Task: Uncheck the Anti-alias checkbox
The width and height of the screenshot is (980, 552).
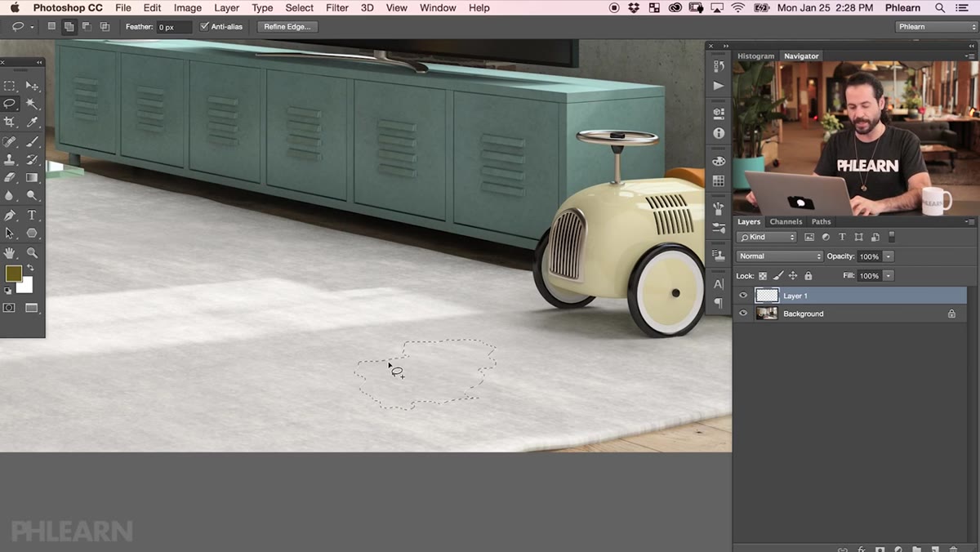Action: pyautogui.click(x=205, y=27)
